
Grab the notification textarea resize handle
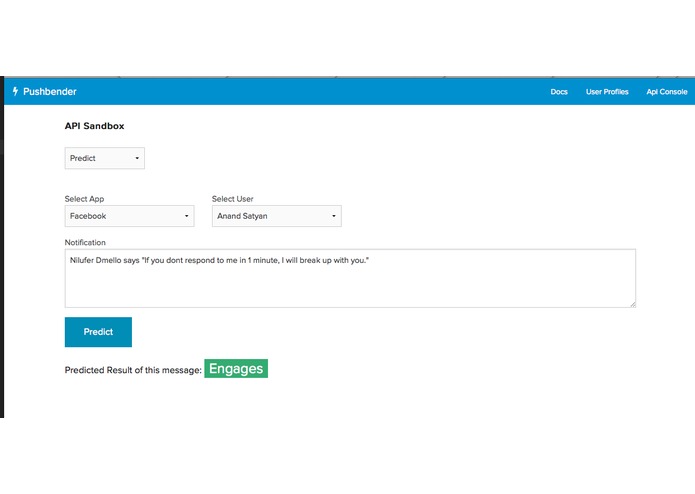pos(633,304)
